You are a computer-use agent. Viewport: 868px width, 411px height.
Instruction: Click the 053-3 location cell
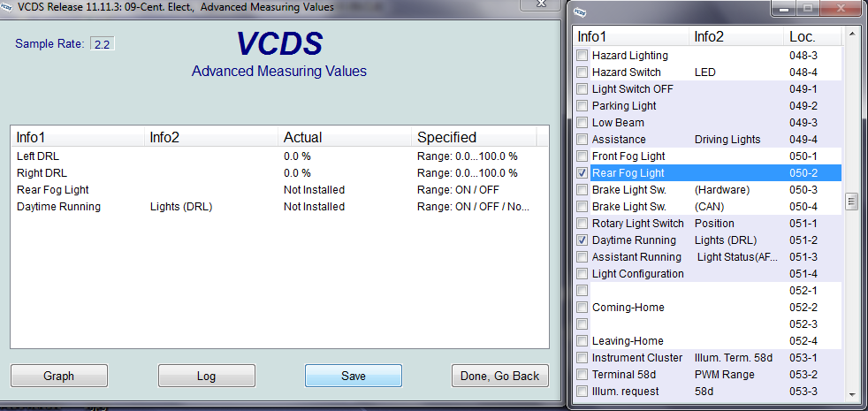[803, 392]
